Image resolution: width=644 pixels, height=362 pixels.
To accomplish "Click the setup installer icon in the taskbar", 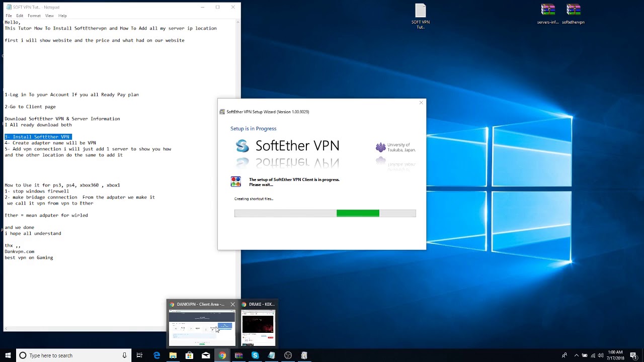I will coord(304,355).
